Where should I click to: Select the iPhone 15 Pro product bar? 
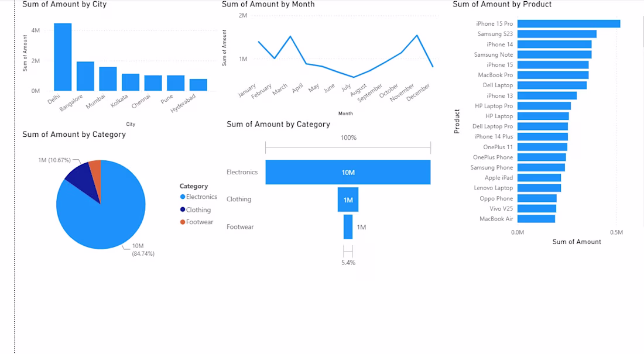569,24
